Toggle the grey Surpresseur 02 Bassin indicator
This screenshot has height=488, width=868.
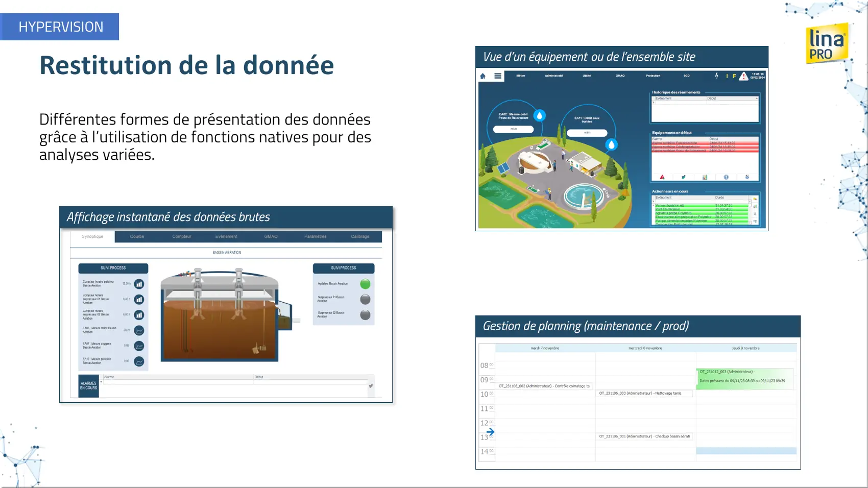pyautogui.click(x=365, y=314)
